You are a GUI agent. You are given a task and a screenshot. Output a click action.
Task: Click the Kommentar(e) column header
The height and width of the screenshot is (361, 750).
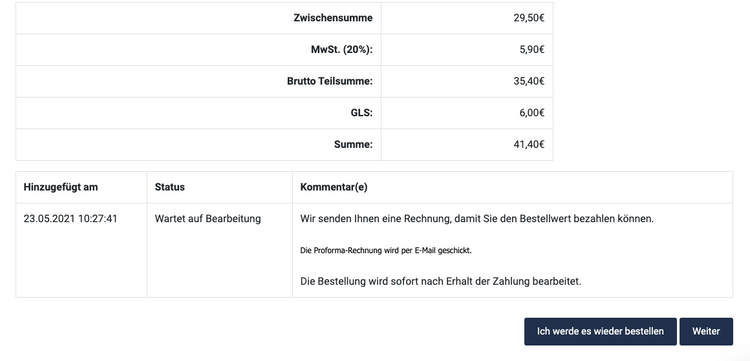click(334, 187)
